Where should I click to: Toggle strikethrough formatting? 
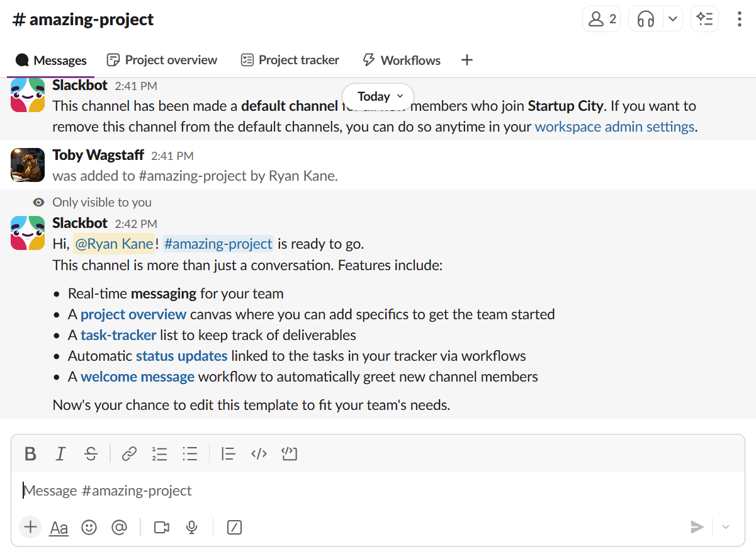91,453
